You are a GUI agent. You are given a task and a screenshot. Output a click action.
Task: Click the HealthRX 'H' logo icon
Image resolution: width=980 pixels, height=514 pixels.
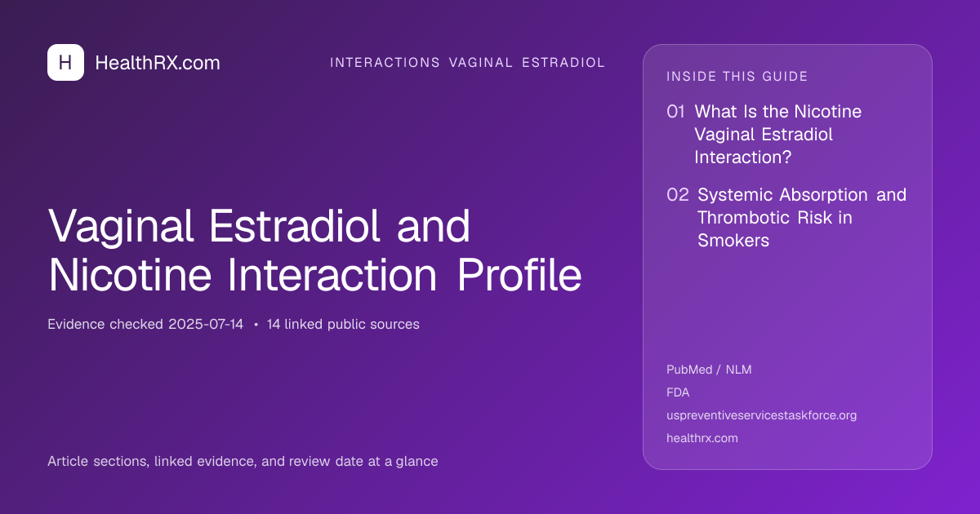click(x=65, y=63)
